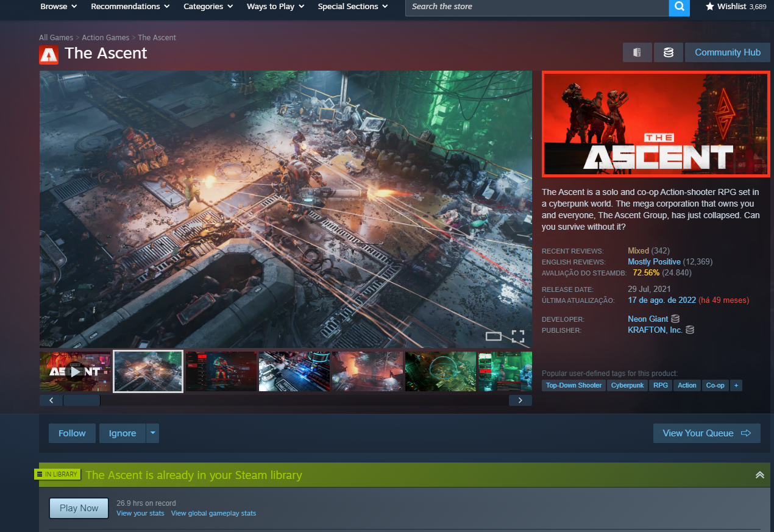Click The Ascent red logo icon by the title
Viewport: 774px width, 532px height.
(49, 54)
